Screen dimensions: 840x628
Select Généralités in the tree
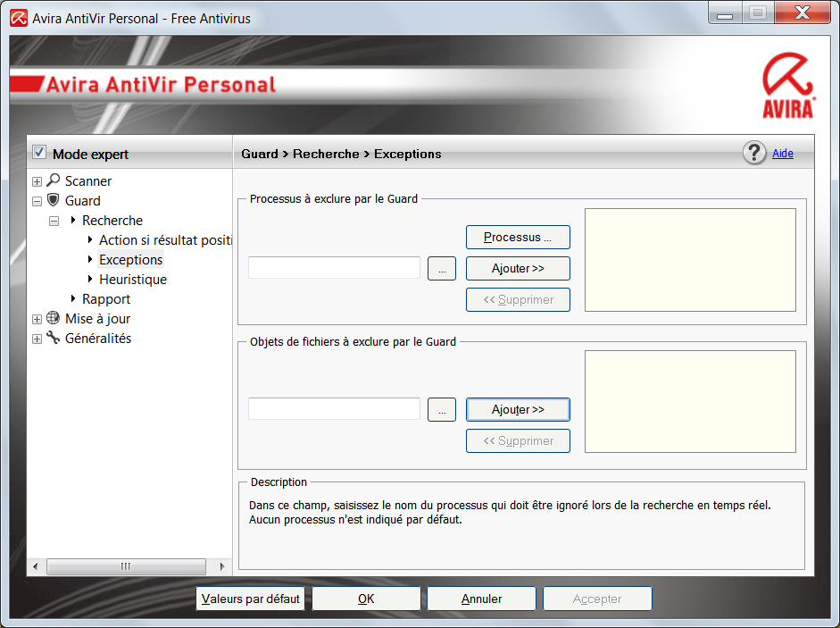98,339
